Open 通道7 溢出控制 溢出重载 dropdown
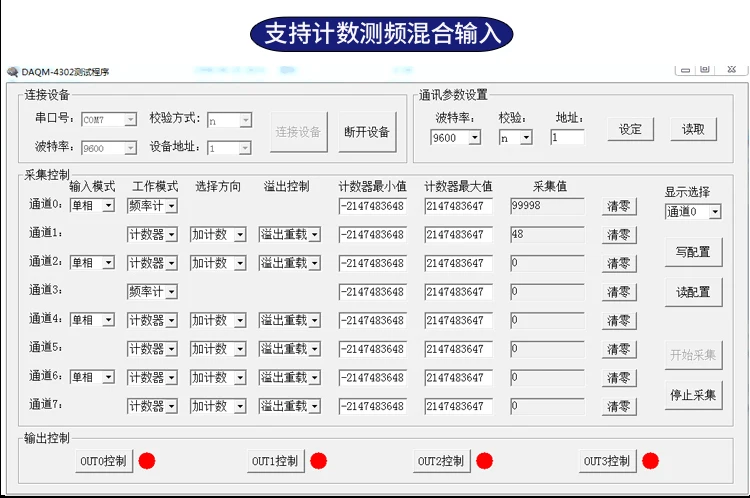Image resolution: width=750 pixels, height=498 pixels. [x=289, y=406]
